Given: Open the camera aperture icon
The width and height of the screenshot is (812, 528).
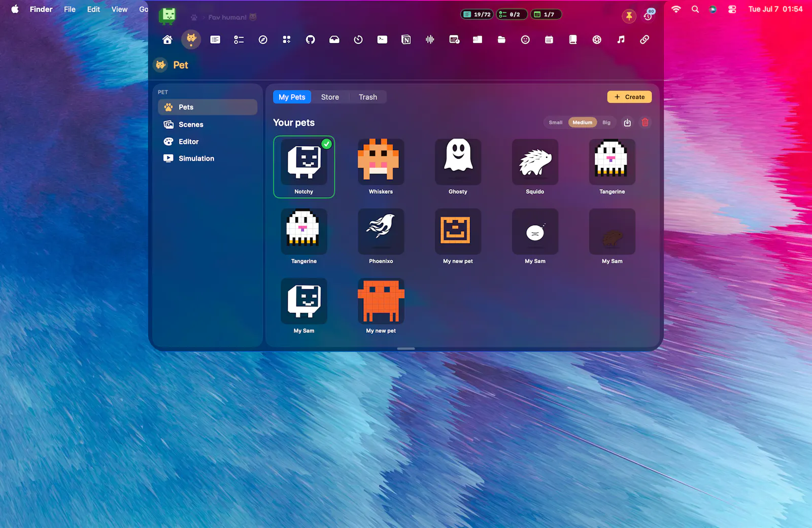Looking at the screenshot, I should (x=597, y=40).
